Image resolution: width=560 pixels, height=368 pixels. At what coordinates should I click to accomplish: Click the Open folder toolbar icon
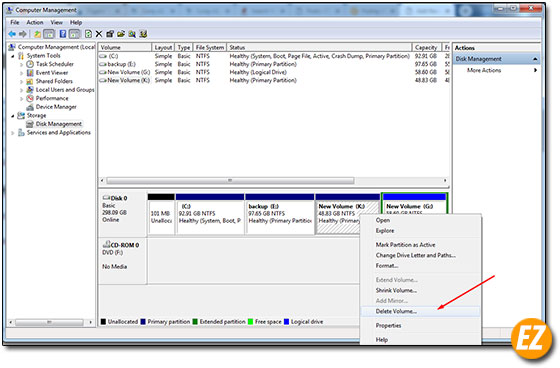coord(121,34)
